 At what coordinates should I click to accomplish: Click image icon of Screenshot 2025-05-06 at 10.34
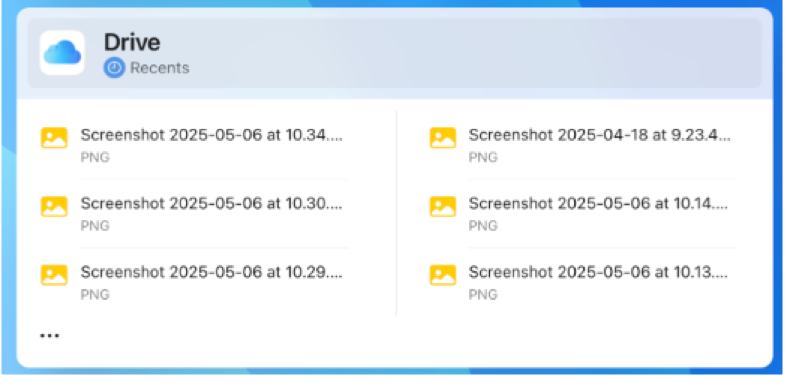click(x=54, y=138)
